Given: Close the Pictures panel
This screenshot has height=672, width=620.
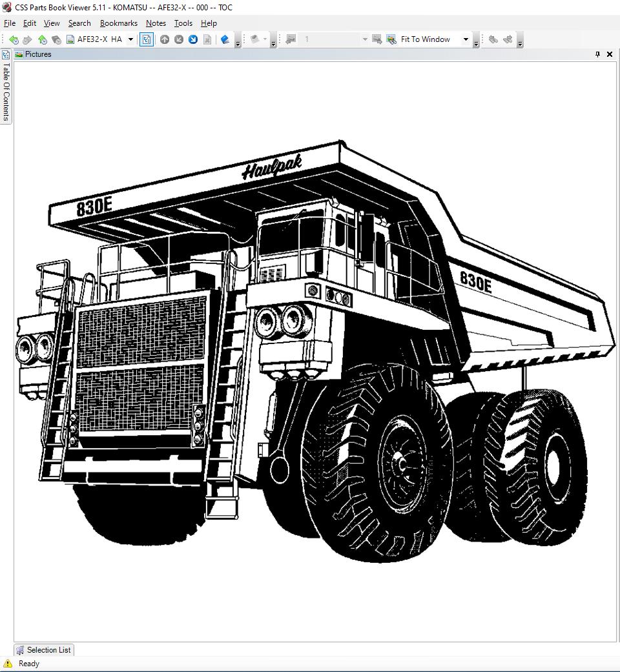Looking at the screenshot, I should pyautogui.click(x=610, y=54).
